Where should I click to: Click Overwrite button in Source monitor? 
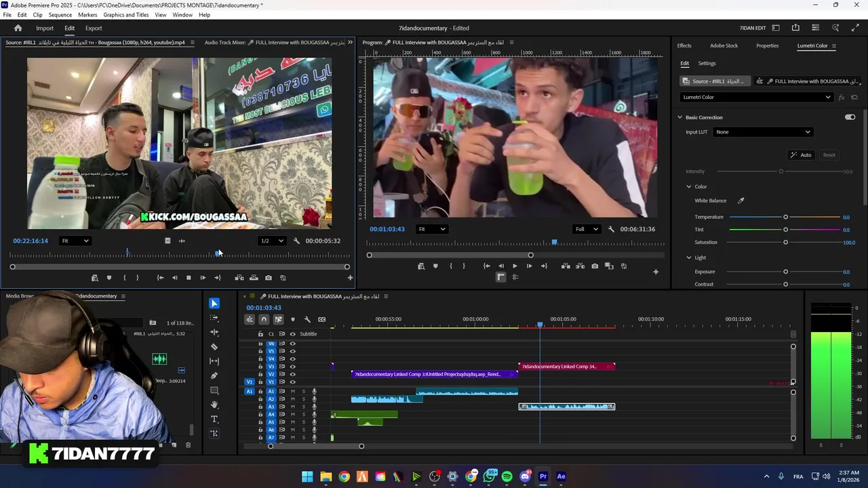pos(254,278)
